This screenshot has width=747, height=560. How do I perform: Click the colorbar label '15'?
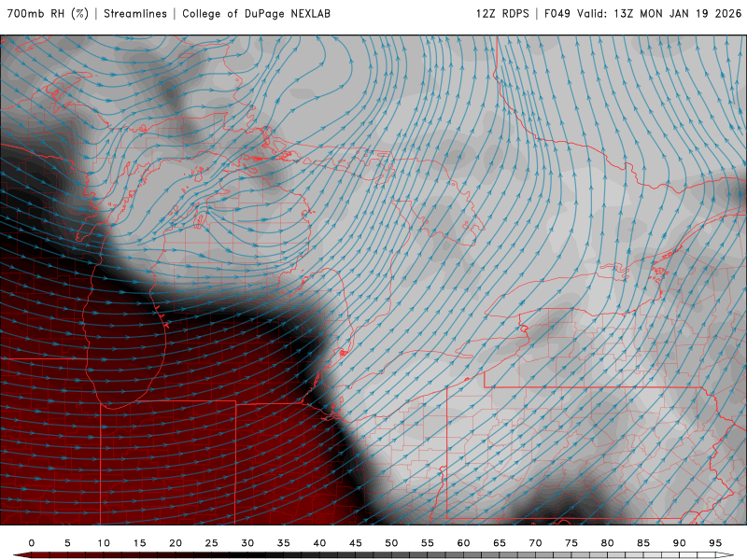coord(139,543)
